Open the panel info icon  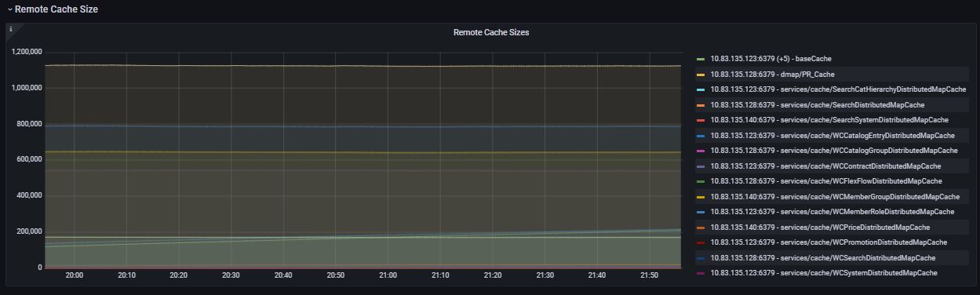[x=11, y=29]
